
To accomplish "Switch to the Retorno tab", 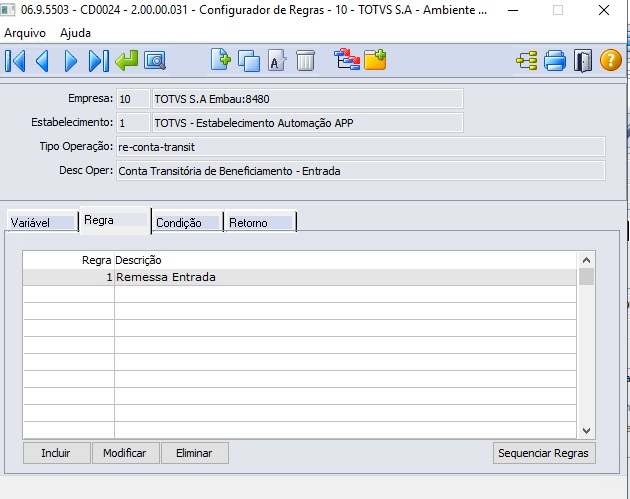I will (x=260, y=222).
